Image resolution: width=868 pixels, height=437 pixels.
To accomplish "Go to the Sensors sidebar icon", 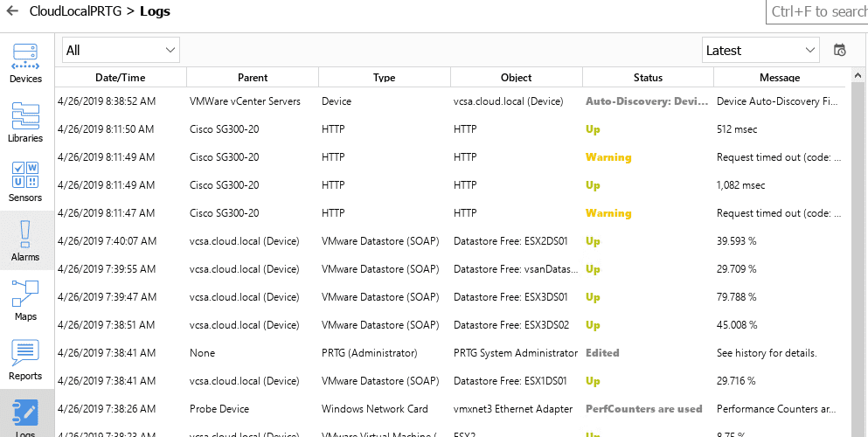I will (x=25, y=180).
